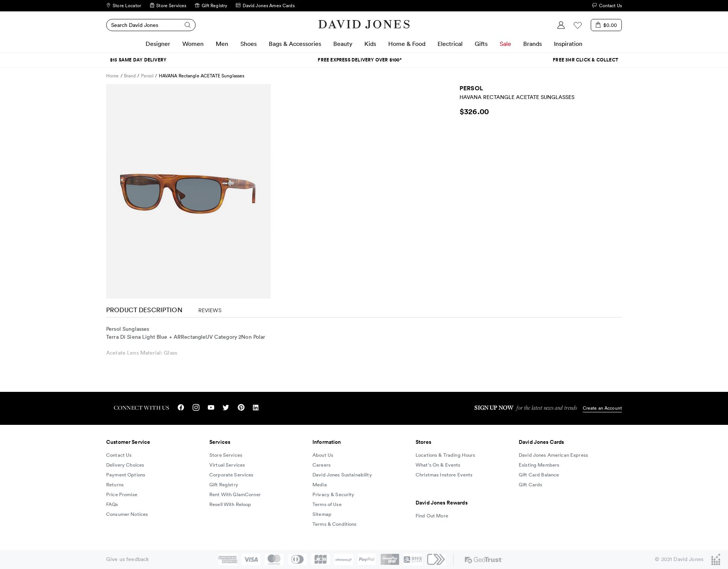Click the Afterpay payment icon
The image size is (728, 569).
pyautogui.click(x=344, y=560)
